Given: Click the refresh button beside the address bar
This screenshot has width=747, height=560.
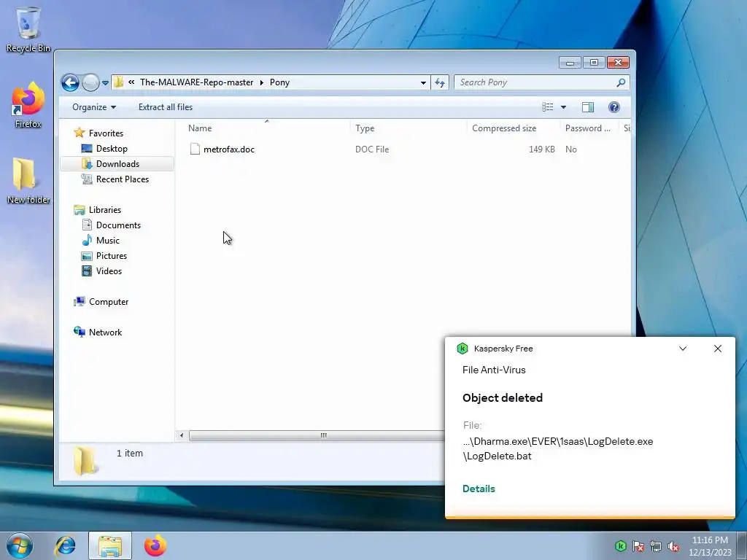Looking at the screenshot, I should [440, 83].
